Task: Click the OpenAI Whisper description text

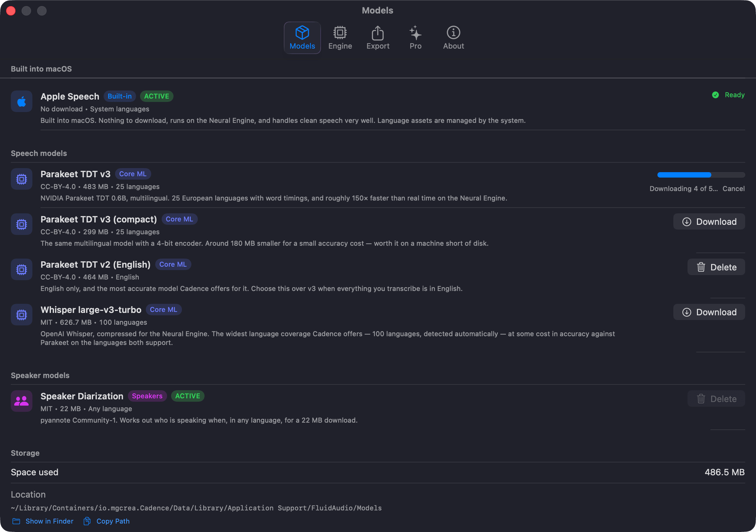Action: tap(327, 338)
